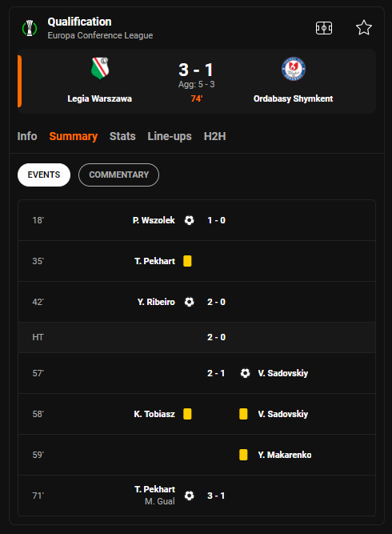Click the favorite star icon
Image resolution: width=392 pixels, height=534 pixels.
pyautogui.click(x=364, y=27)
